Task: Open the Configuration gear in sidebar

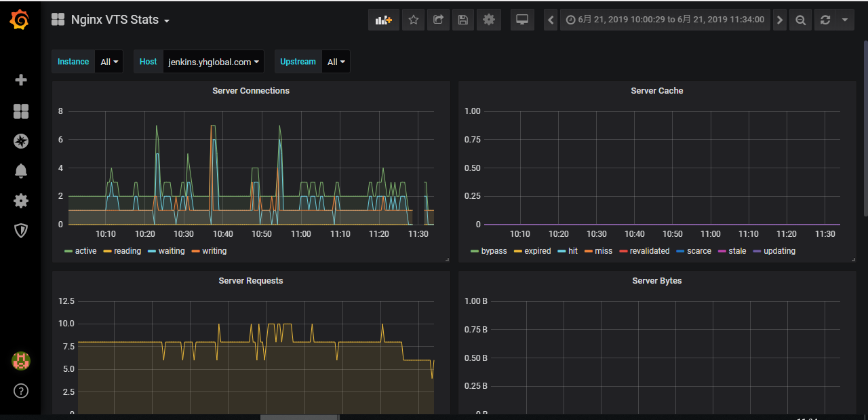Action: (21, 201)
